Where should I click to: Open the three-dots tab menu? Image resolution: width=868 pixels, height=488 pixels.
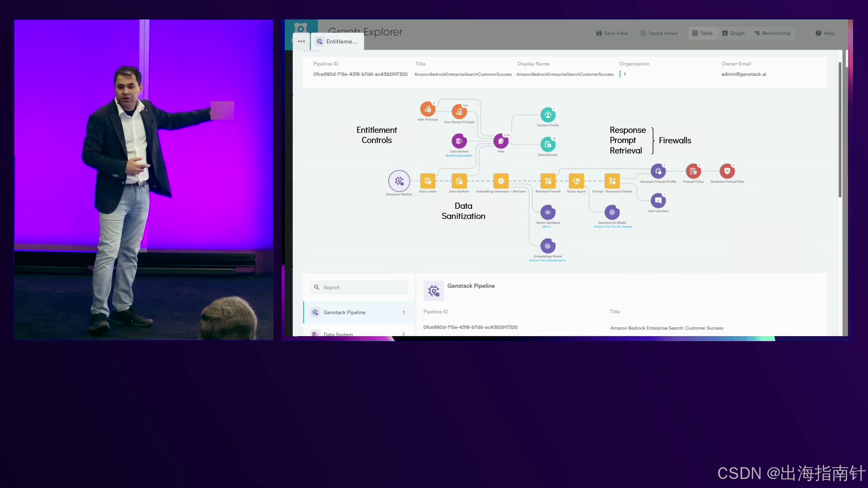pos(301,42)
